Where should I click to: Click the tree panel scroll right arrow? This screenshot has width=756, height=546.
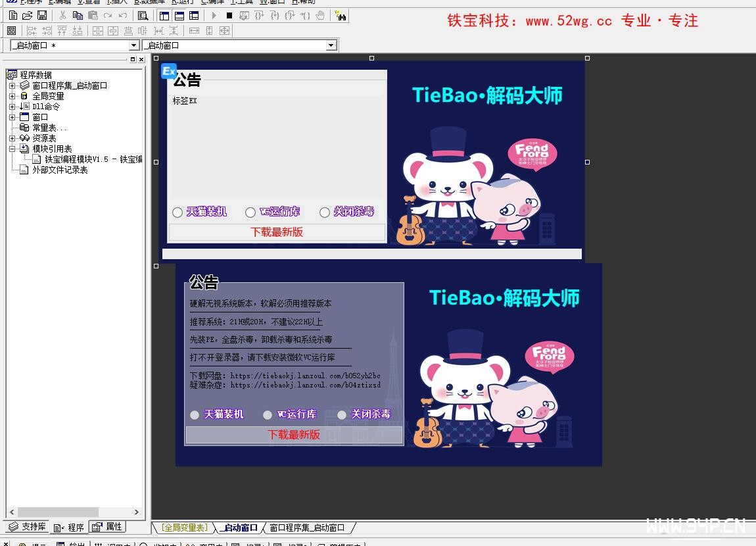(x=137, y=512)
